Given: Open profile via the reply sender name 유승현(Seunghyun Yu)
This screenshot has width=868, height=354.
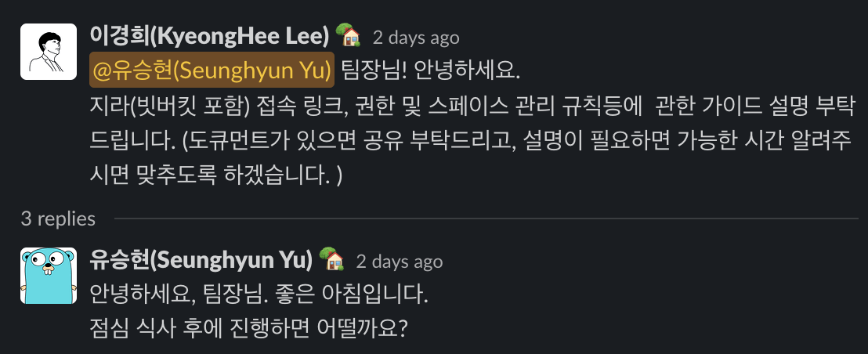Looking at the screenshot, I should 201,260.
